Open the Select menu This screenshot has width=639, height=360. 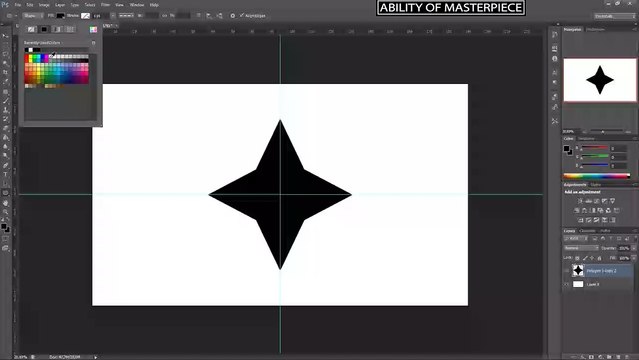tap(90, 5)
